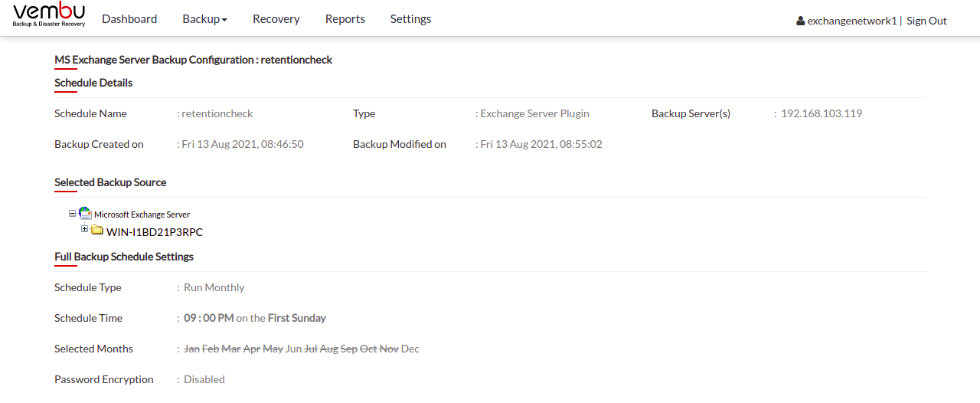
Task: Select the Microsoft Exchange Server tree label
Action: [142, 215]
